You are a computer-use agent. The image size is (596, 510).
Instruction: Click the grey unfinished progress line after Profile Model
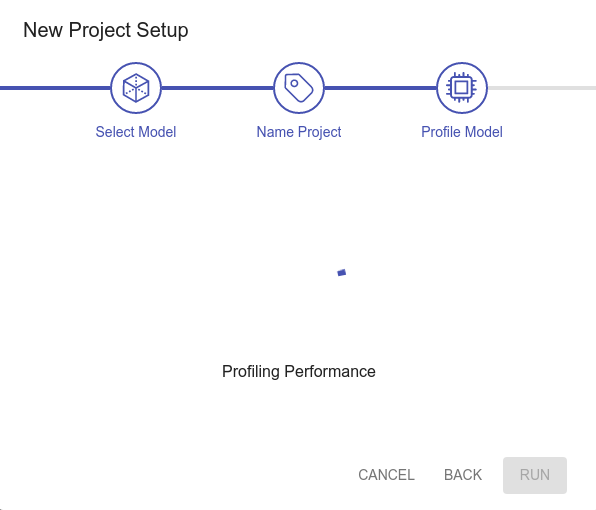[542, 88]
